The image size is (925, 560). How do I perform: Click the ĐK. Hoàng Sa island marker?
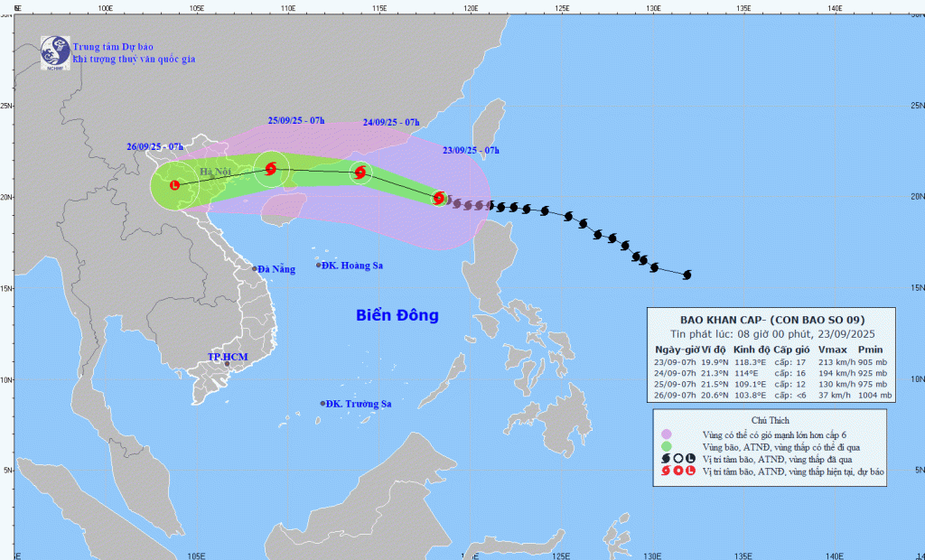pos(318,265)
